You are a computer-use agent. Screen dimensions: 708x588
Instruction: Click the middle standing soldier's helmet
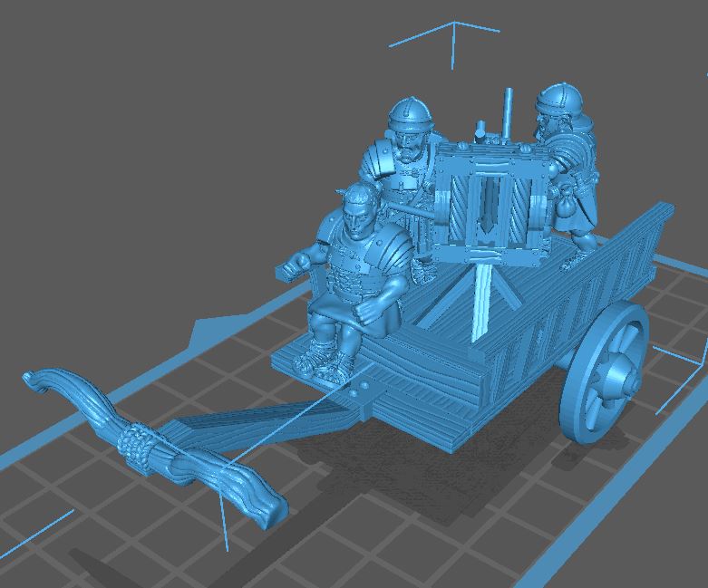[411, 118]
